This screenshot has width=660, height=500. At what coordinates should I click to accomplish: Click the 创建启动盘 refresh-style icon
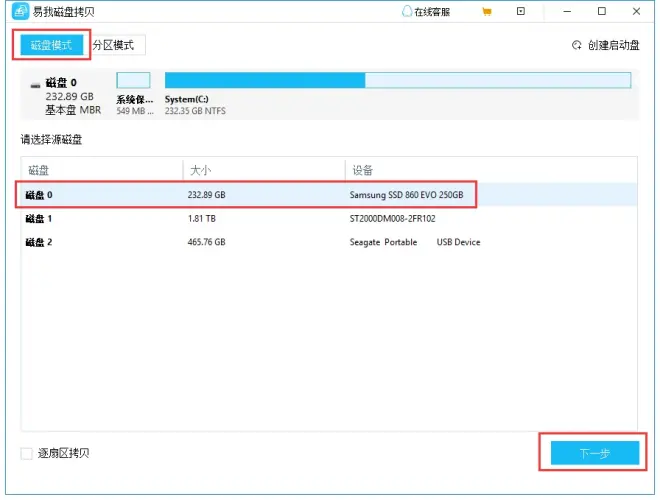tap(576, 45)
